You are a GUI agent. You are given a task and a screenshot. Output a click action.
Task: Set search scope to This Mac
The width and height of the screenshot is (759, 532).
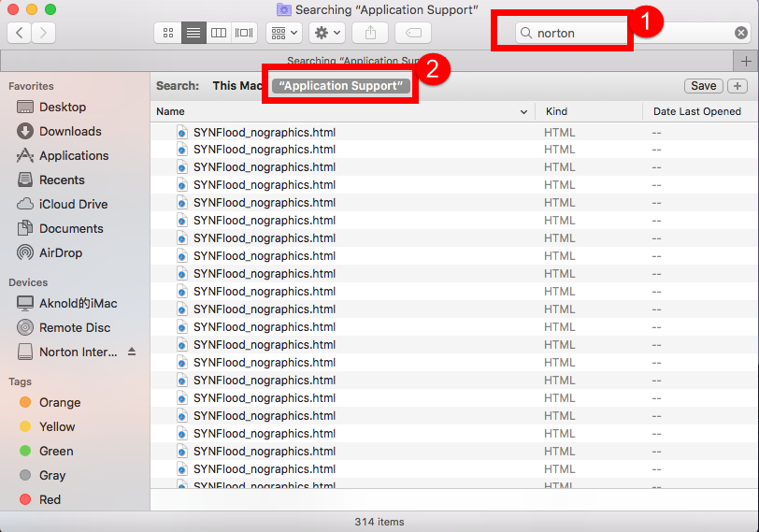pyautogui.click(x=236, y=86)
